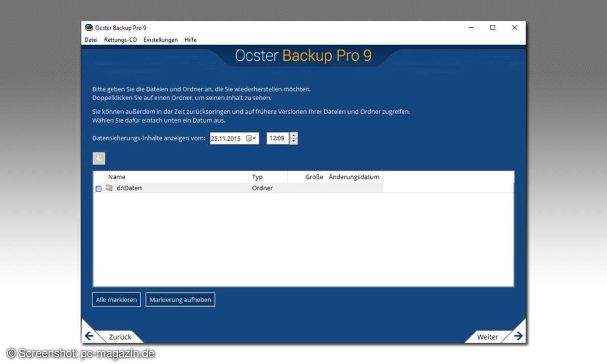Sort by the Größe column header
Screen dimensions: 607x364
(x=307, y=177)
